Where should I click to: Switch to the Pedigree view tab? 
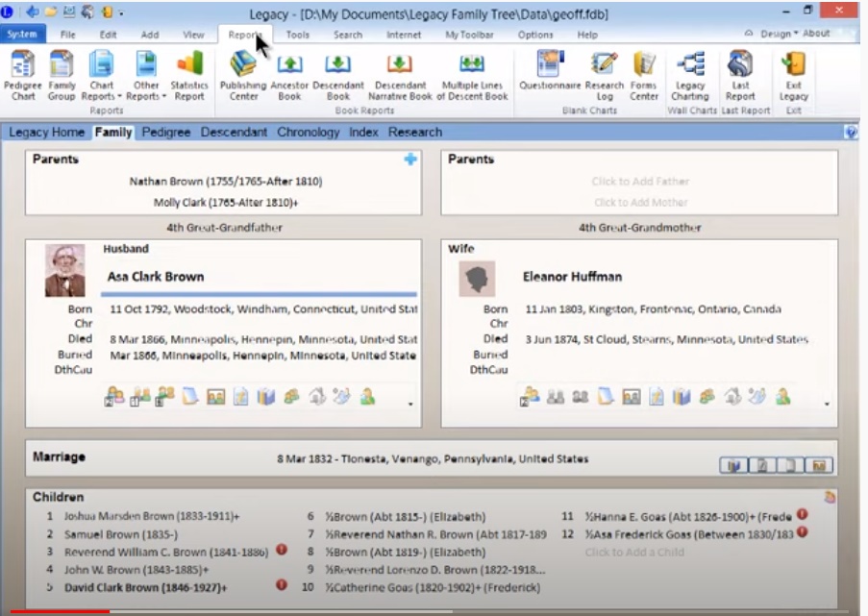(x=166, y=133)
